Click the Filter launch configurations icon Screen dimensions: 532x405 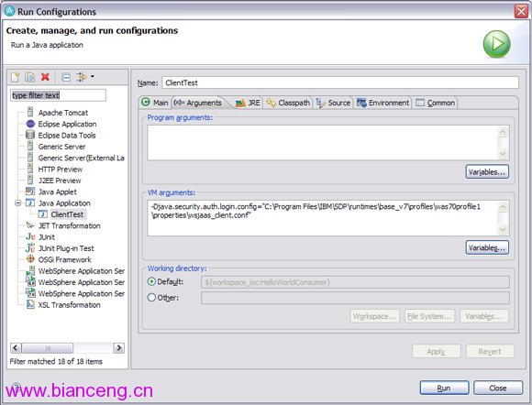(x=82, y=77)
